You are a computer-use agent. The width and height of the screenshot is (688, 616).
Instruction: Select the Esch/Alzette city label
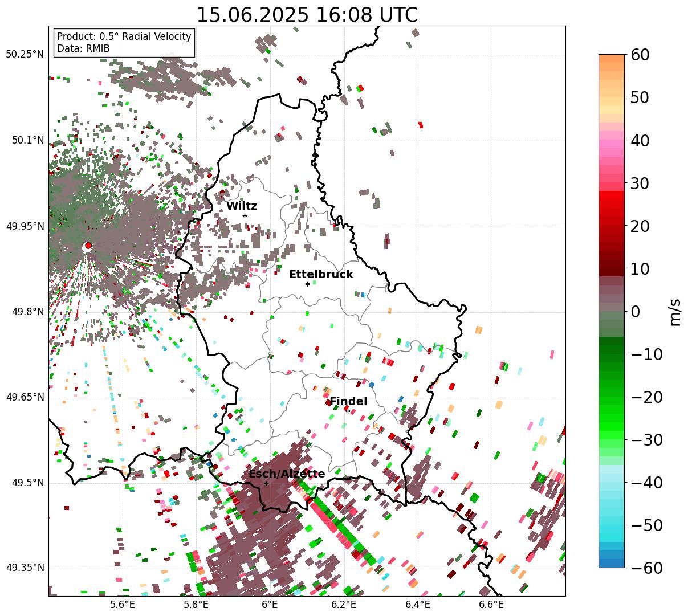[x=287, y=474]
